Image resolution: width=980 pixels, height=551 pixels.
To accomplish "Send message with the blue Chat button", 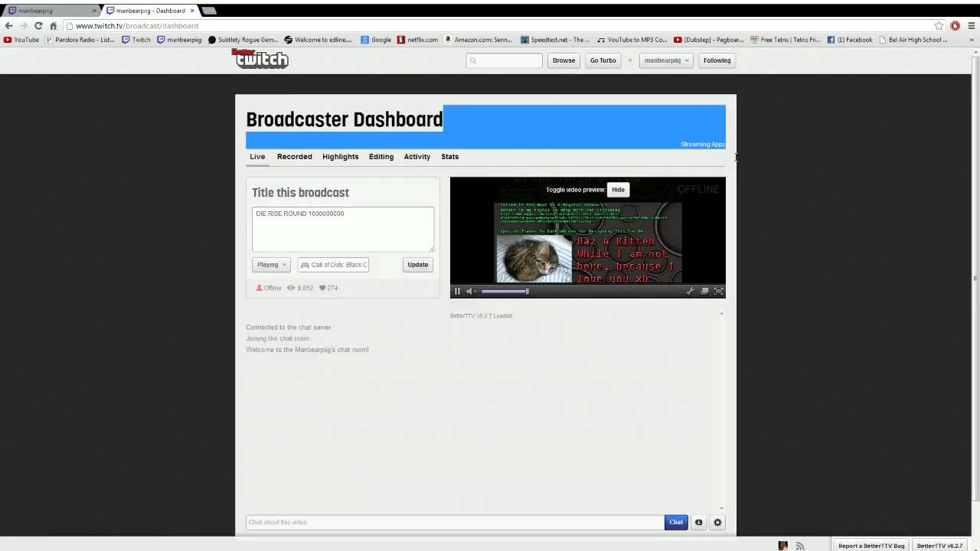I will [676, 523].
